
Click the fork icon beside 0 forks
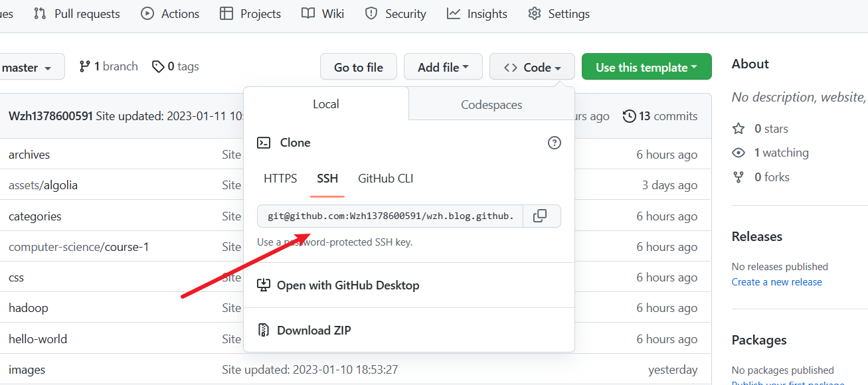738,177
